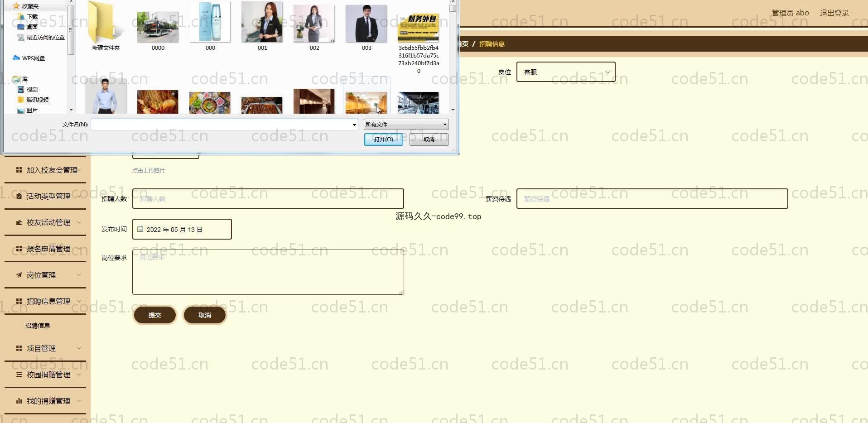Click the 招聘信息管理 grid icon

[x=19, y=301]
